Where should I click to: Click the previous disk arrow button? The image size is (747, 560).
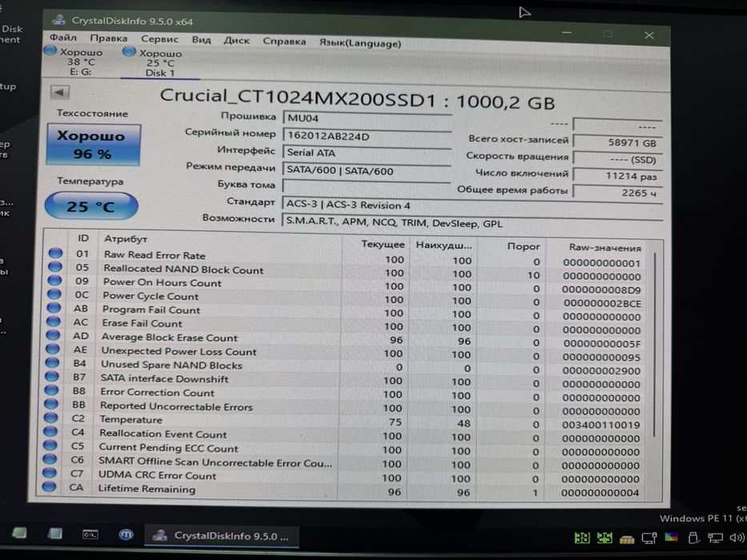click(x=60, y=92)
